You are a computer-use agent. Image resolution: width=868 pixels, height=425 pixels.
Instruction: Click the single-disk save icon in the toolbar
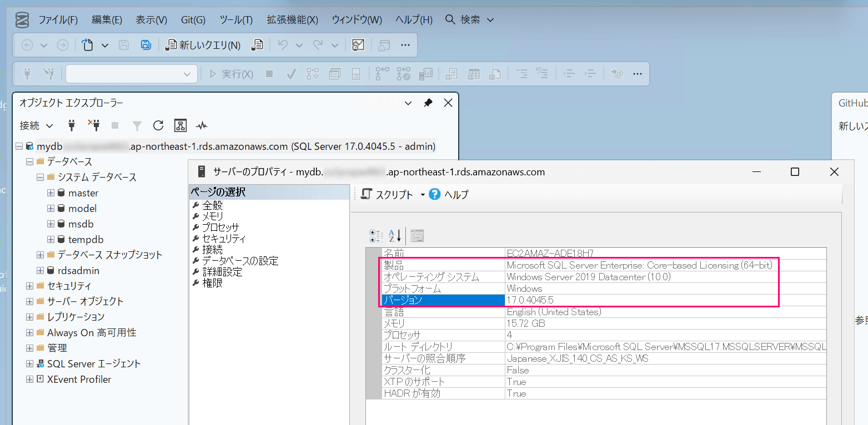click(124, 45)
